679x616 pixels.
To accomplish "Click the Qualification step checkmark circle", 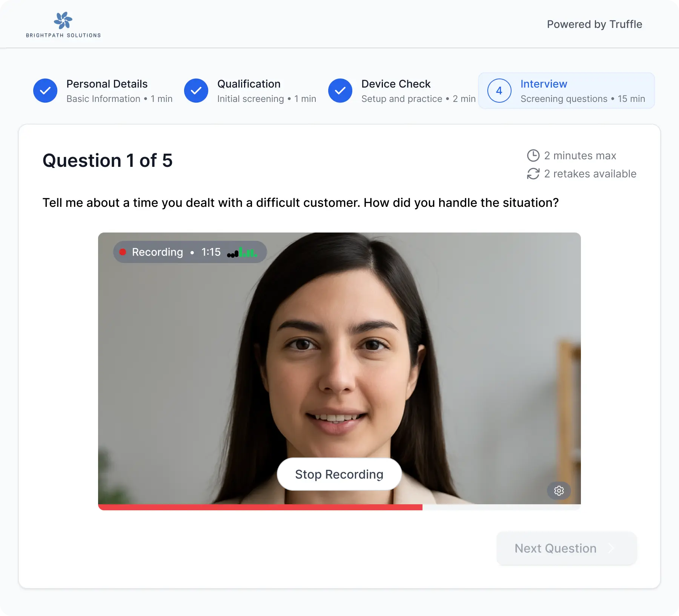I will pyautogui.click(x=196, y=91).
